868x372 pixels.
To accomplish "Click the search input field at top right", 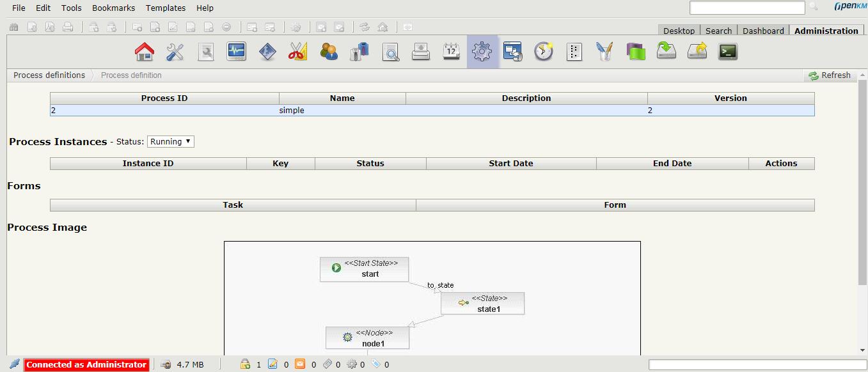I will tap(746, 8).
